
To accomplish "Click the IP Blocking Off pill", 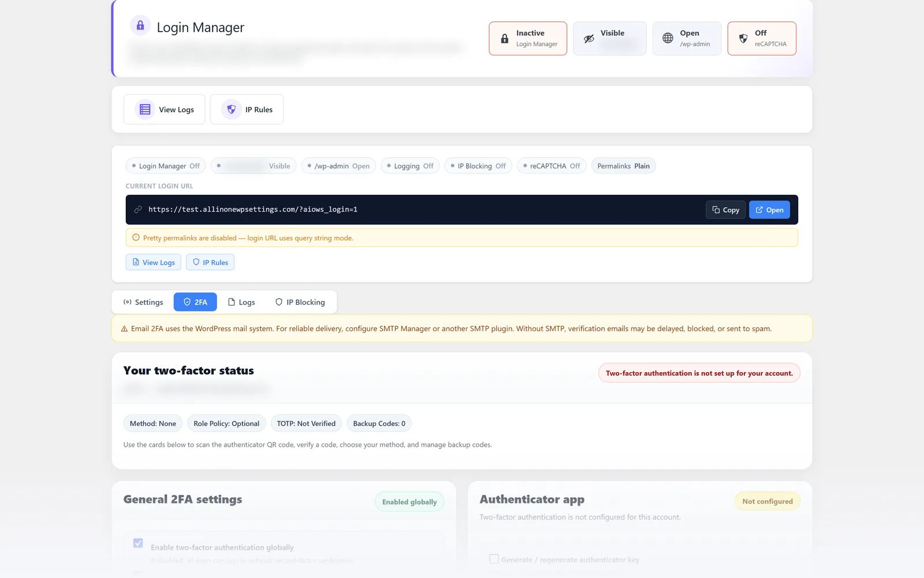I will pos(478,166).
